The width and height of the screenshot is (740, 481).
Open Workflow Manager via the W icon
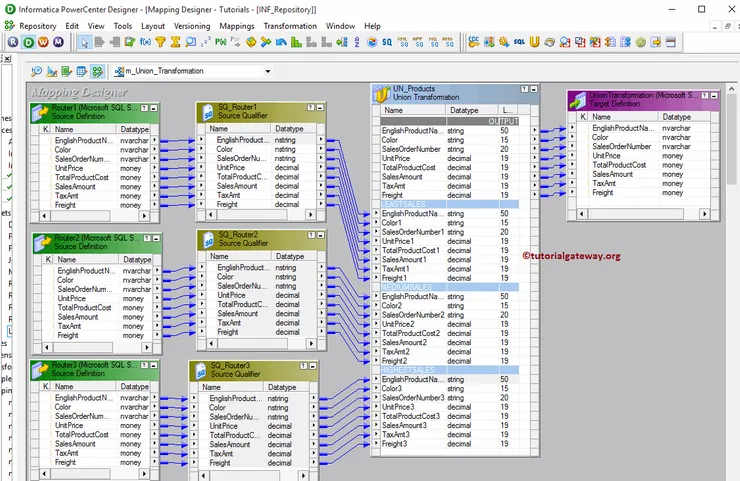[43, 42]
